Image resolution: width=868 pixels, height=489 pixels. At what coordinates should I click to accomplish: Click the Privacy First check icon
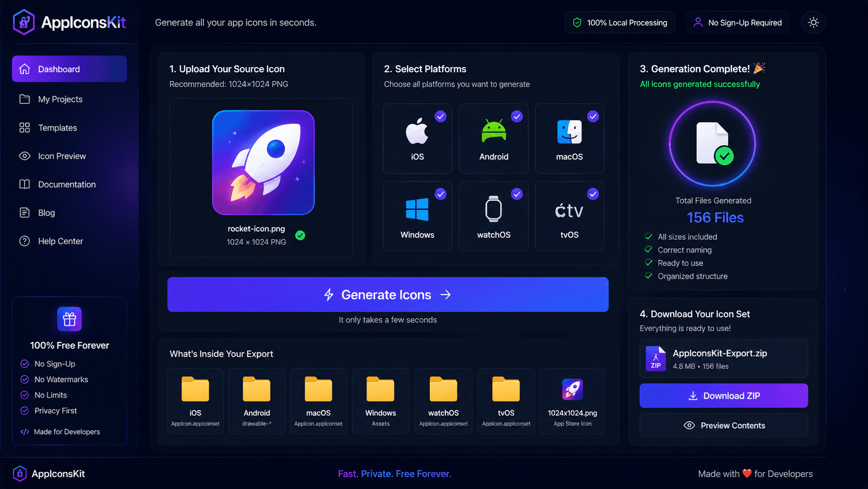pos(24,411)
